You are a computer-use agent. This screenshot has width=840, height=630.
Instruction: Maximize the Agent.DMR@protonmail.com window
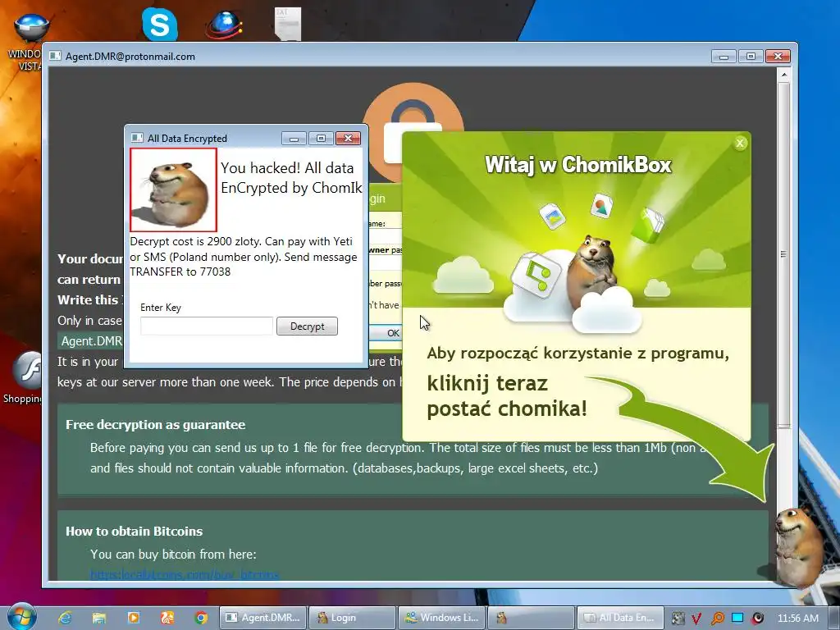[x=751, y=57]
